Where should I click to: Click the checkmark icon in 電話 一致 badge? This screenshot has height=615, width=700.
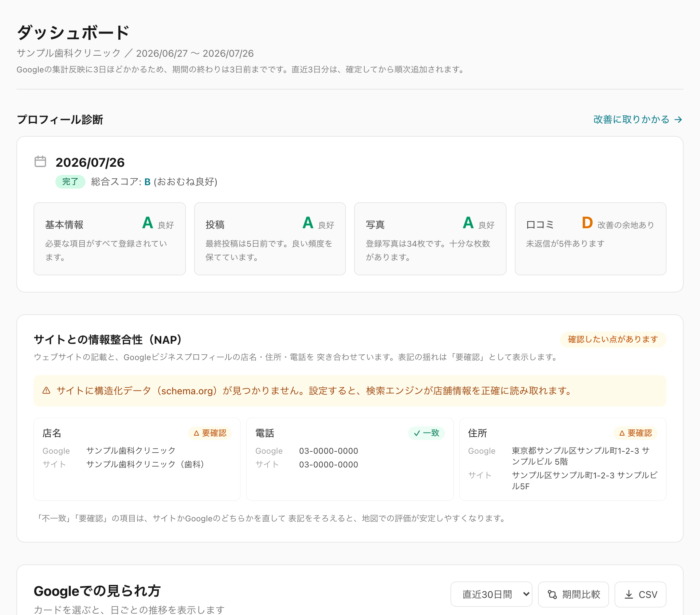click(x=417, y=433)
